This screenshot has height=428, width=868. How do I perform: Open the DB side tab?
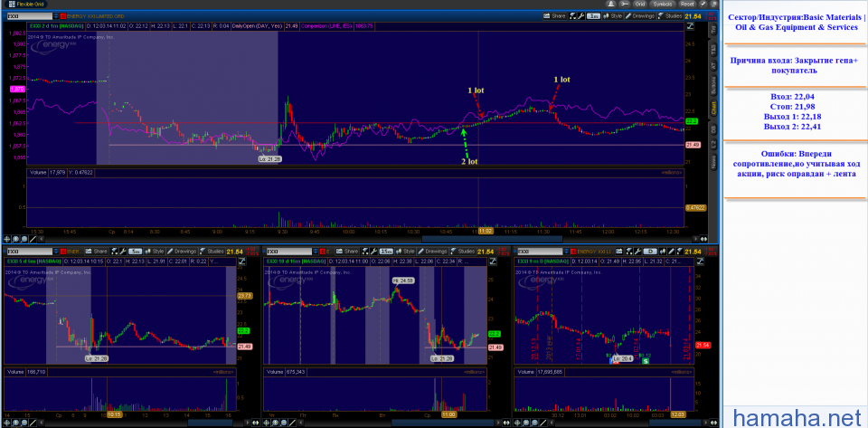713,128
